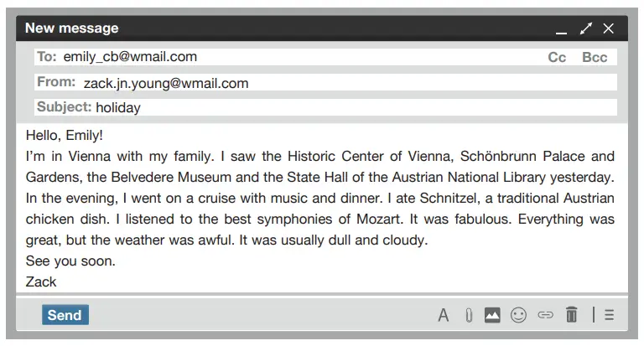
Task: Insert a photo using the image icon
Action: pyautogui.click(x=493, y=315)
